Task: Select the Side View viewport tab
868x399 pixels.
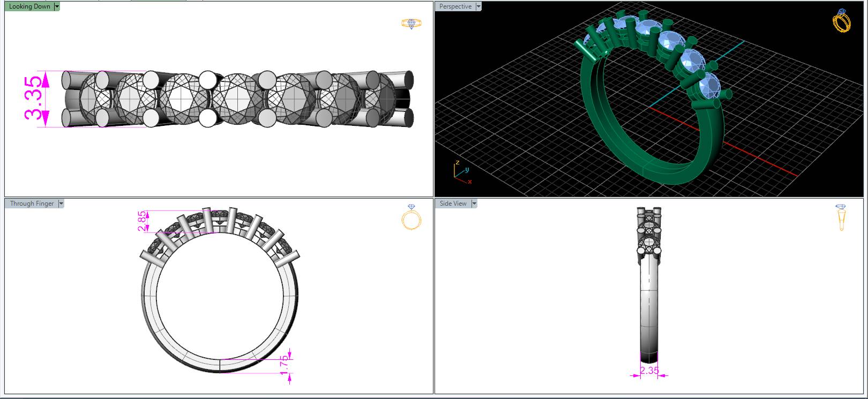Action: click(453, 204)
